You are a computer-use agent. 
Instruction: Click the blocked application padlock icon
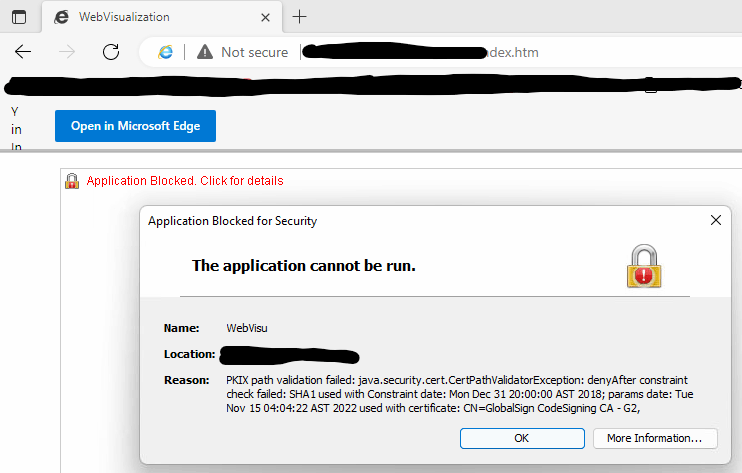pos(72,181)
